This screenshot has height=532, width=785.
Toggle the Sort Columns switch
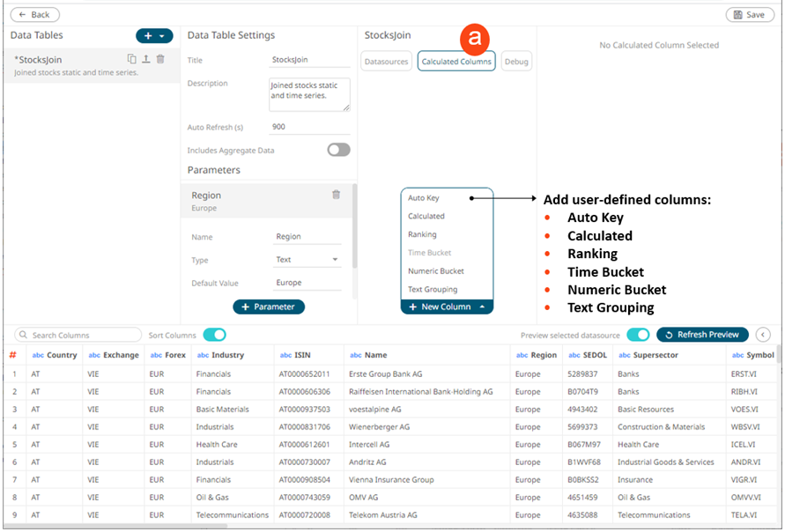tap(215, 335)
